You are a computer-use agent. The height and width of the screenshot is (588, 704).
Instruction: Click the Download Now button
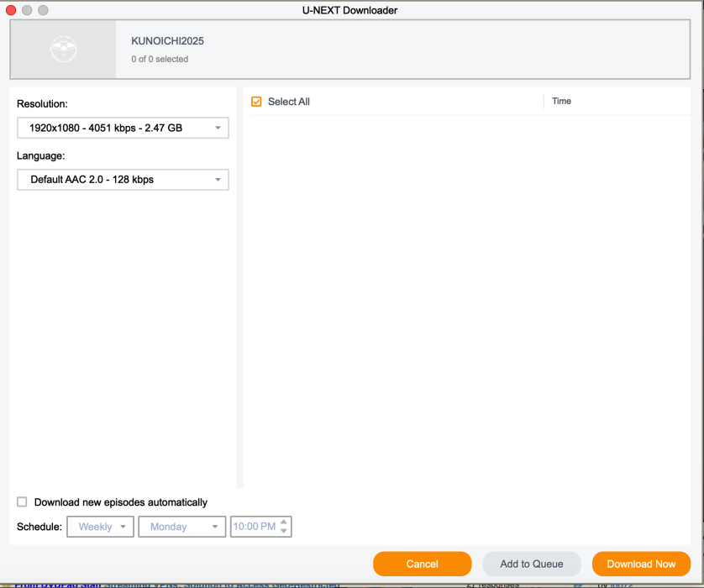[x=641, y=564]
